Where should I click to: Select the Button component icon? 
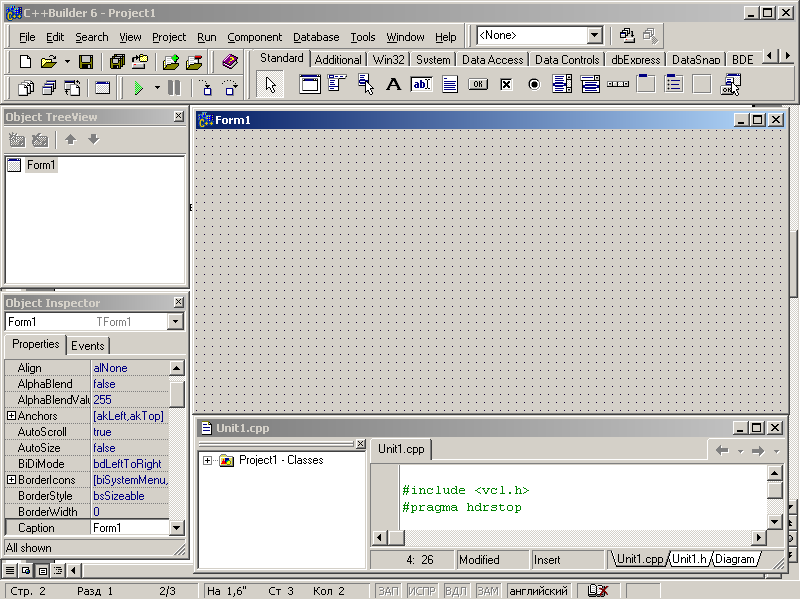click(x=478, y=84)
